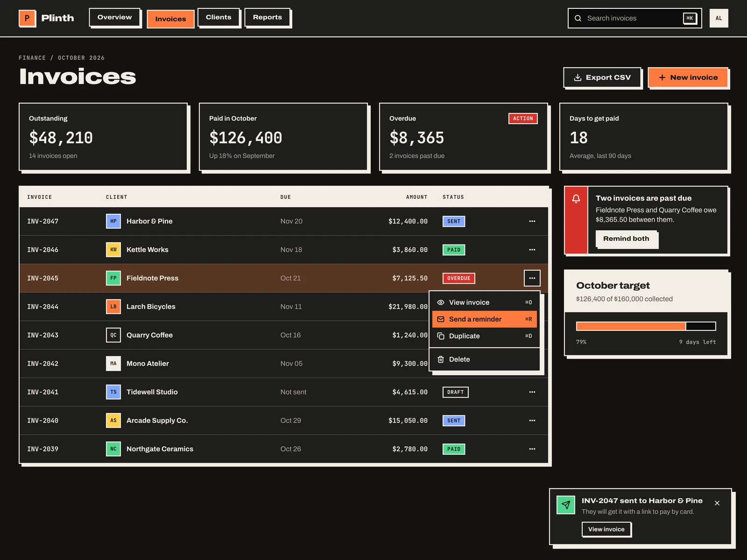747x560 pixels.
Task: Sort by the AMOUNT column header
Action: click(416, 197)
